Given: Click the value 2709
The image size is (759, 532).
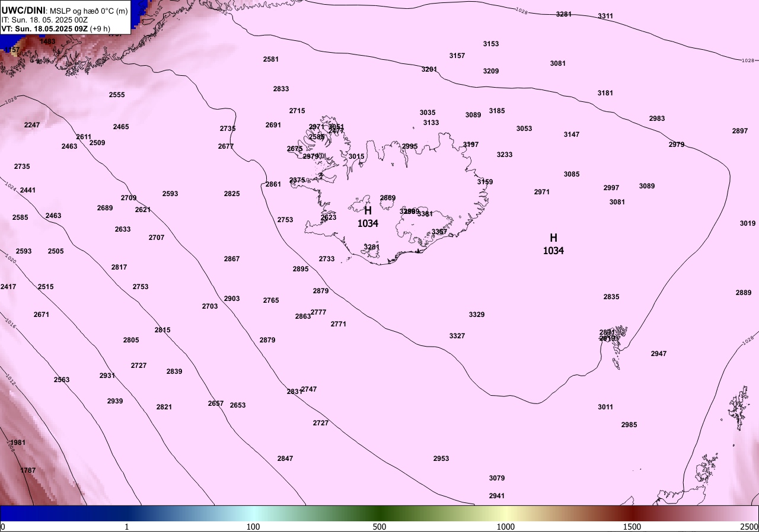Looking at the screenshot, I should 129,198.
